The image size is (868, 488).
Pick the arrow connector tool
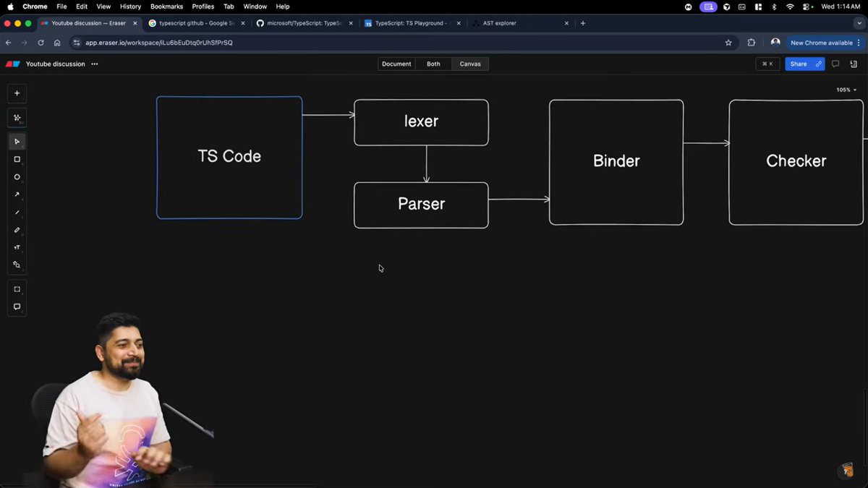click(17, 194)
